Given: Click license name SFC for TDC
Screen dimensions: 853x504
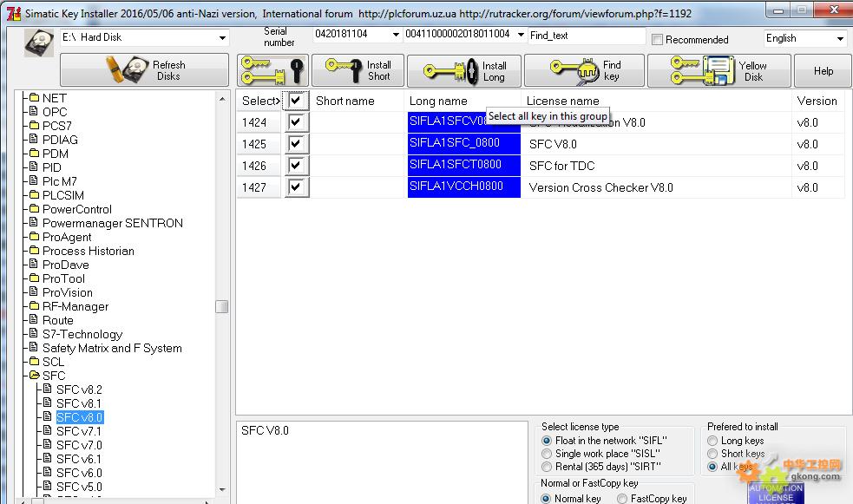Looking at the screenshot, I should [562, 166].
